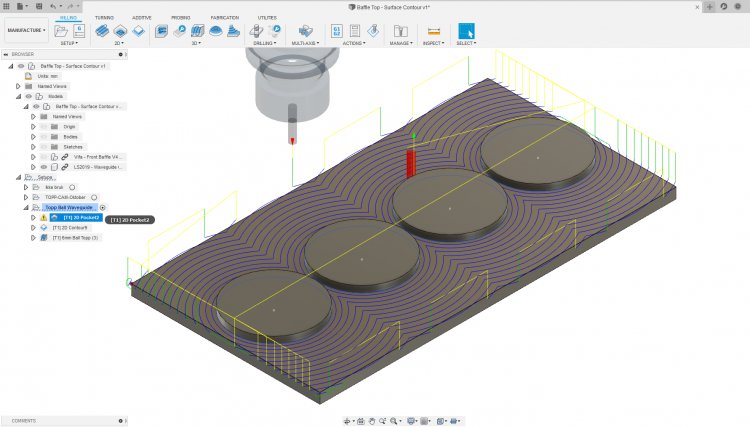This screenshot has height=427, width=750.
Task: Expand the Named Views folder under root
Action: 18,86
